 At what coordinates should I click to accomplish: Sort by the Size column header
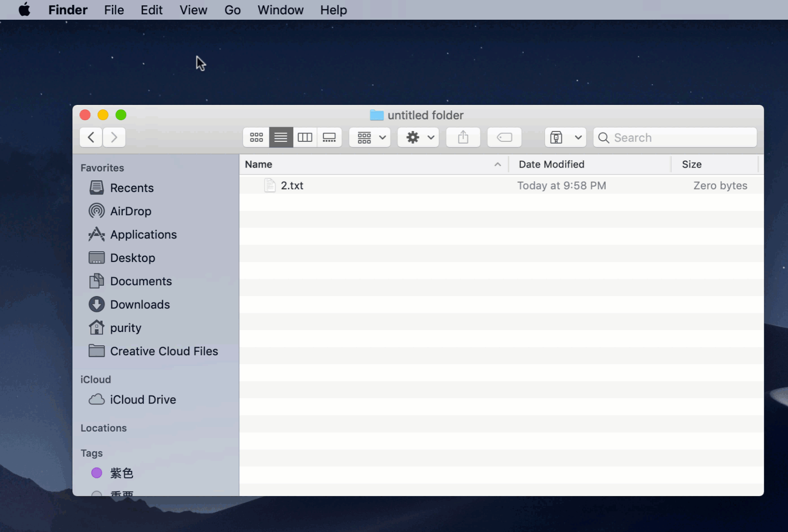pyautogui.click(x=715, y=165)
